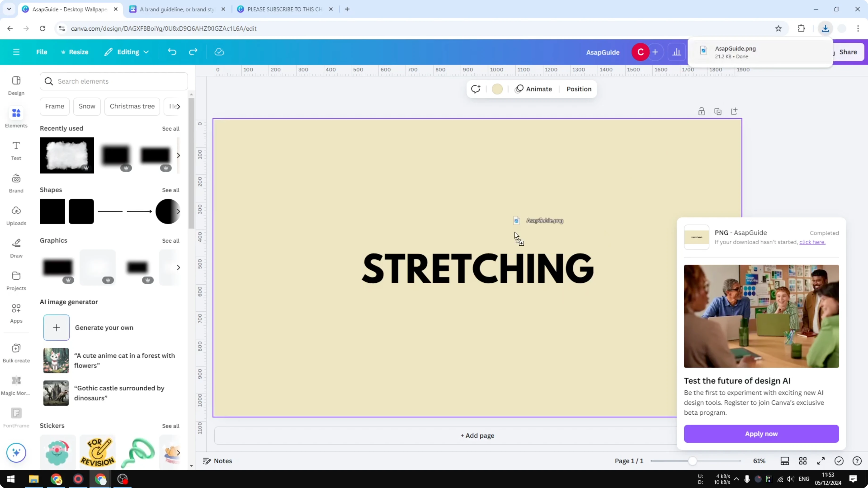The height and width of the screenshot is (488, 868).
Task: Switch to grid view of pages
Action: (803, 461)
